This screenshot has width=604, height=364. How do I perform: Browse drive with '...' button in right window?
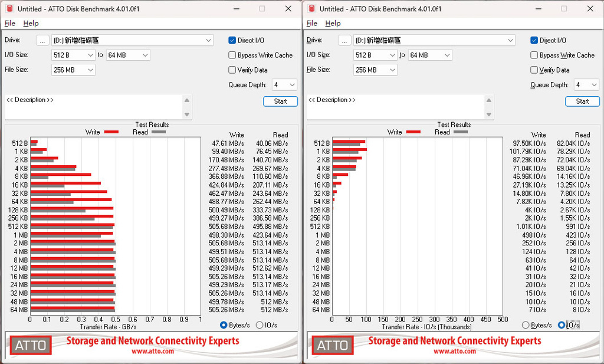pos(344,40)
